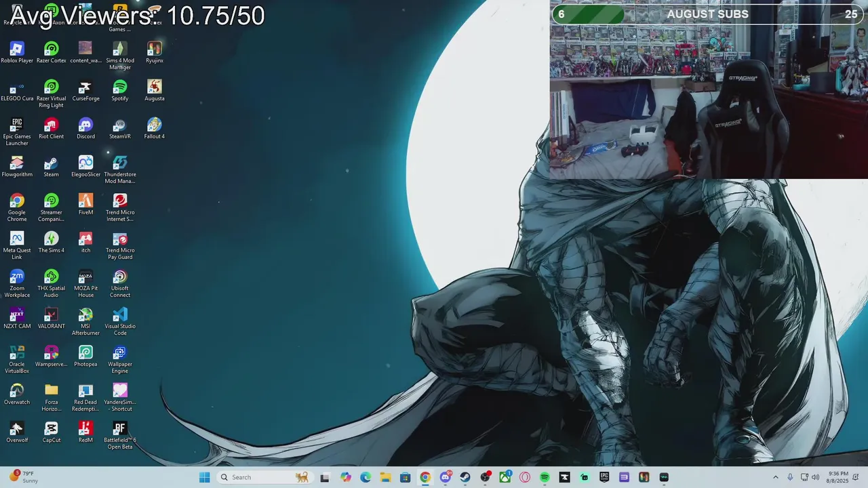
Task: Open Microsoft Edge from the taskbar
Action: (366, 477)
